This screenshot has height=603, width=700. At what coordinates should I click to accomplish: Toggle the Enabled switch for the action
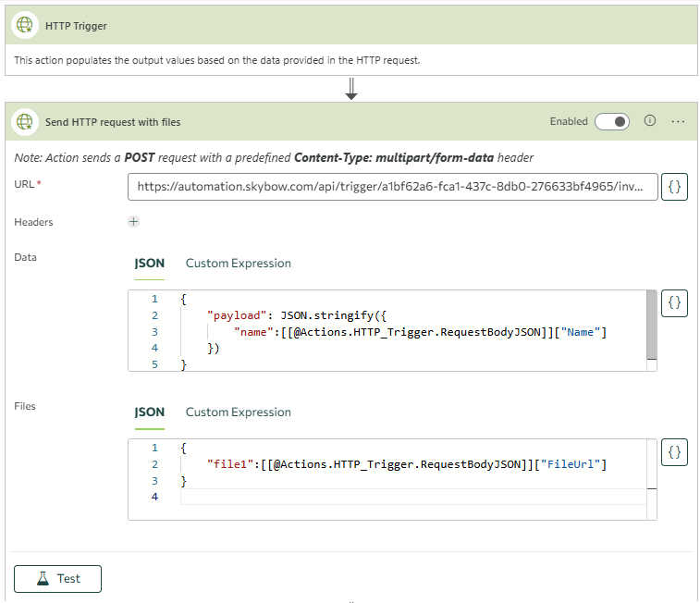tap(612, 121)
